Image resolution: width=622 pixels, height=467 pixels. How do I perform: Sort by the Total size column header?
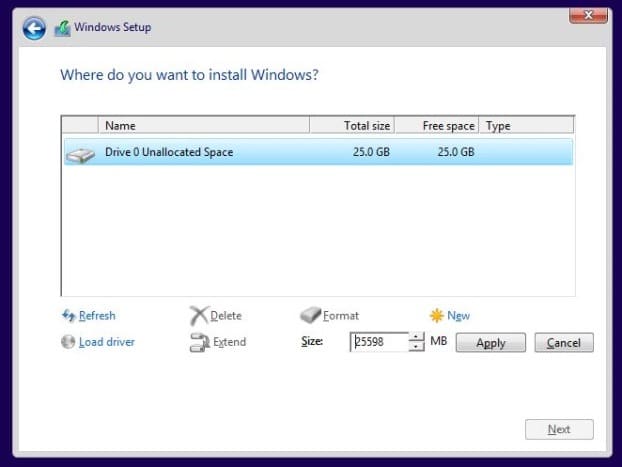[352, 126]
